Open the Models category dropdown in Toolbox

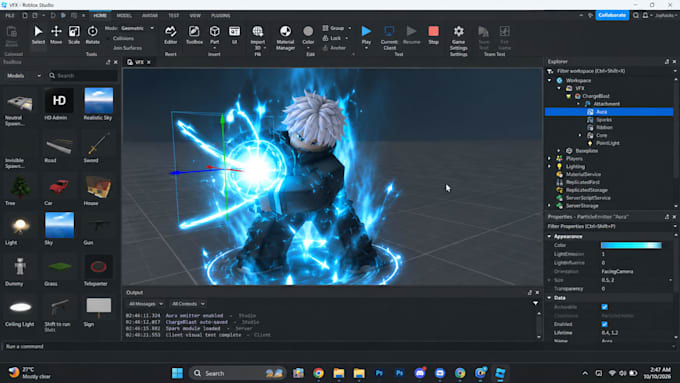23,75
